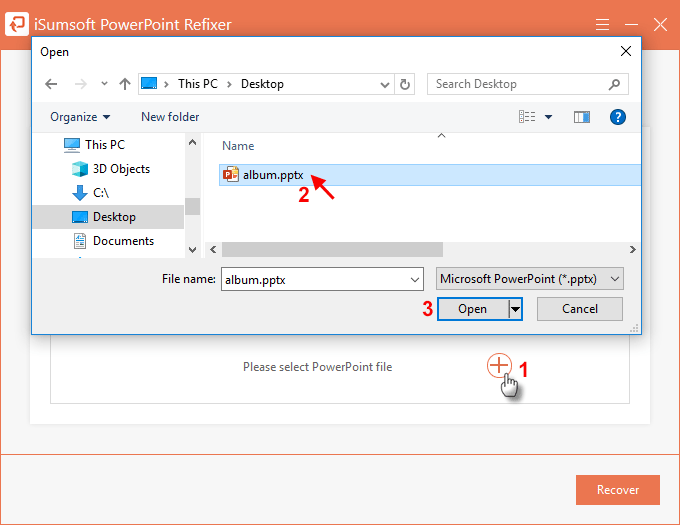Viewport: 680px width, 525px height.
Task: Expand the chevron between This PC and Desktop
Action: coord(229,84)
